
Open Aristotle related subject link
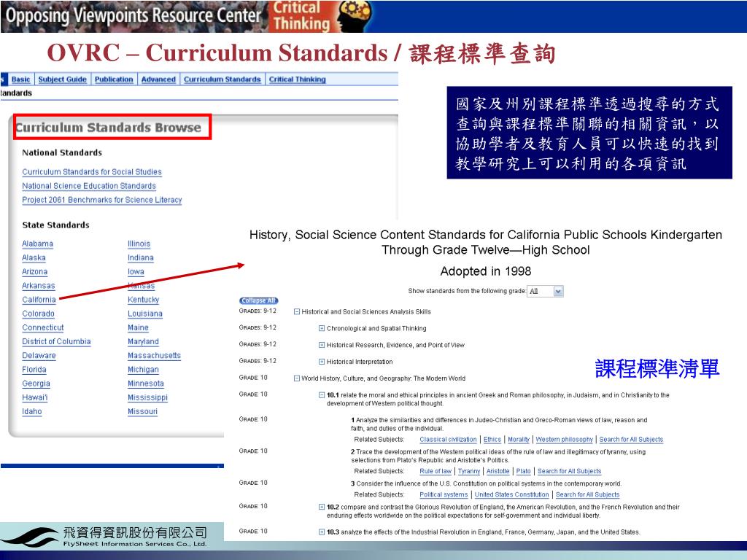pyautogui.click(x=498, y=472)
